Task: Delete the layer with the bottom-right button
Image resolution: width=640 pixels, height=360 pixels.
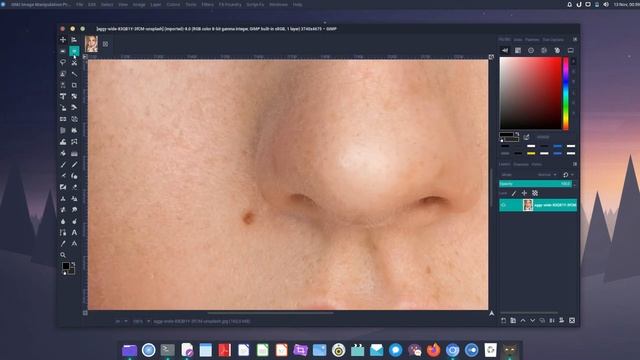Action: [x=572, y=321]
